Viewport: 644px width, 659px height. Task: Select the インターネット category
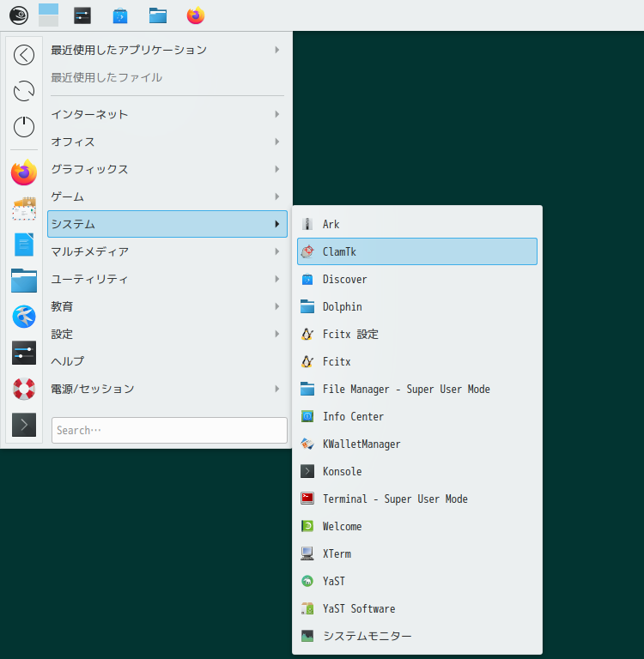coord(167,114)
